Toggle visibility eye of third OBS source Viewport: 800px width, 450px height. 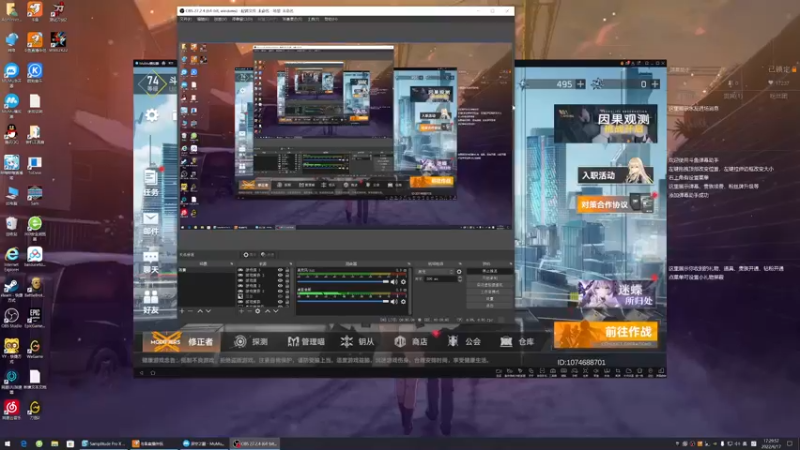280,281
